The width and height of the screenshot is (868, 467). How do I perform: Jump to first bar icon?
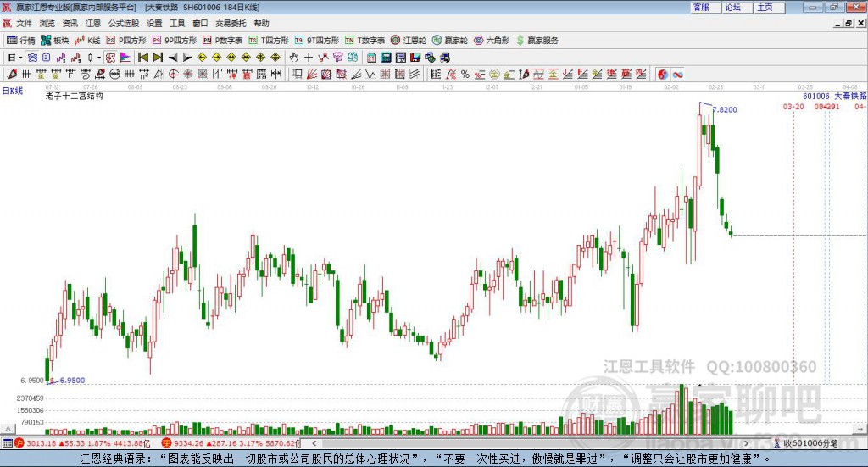[142, 58]
